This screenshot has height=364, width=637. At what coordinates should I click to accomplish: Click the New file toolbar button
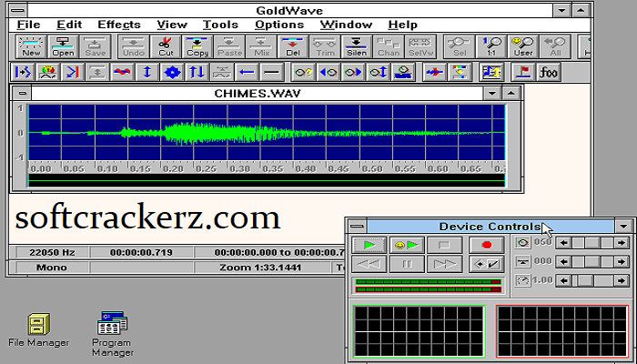[31, 46]
